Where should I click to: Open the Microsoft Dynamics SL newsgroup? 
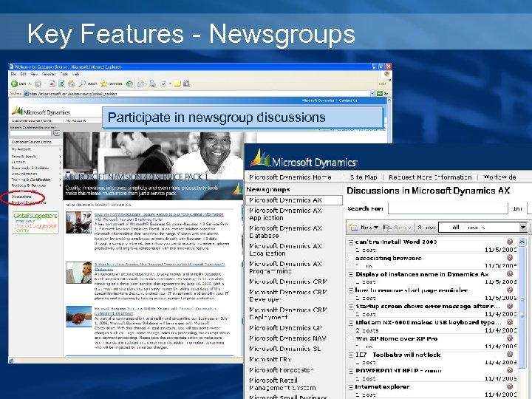coord(284,349)
